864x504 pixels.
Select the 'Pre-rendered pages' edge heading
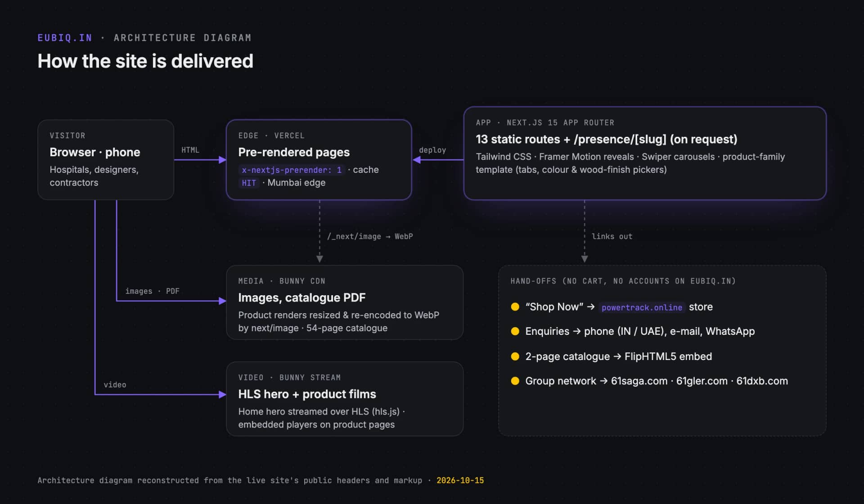coord(294,152)
